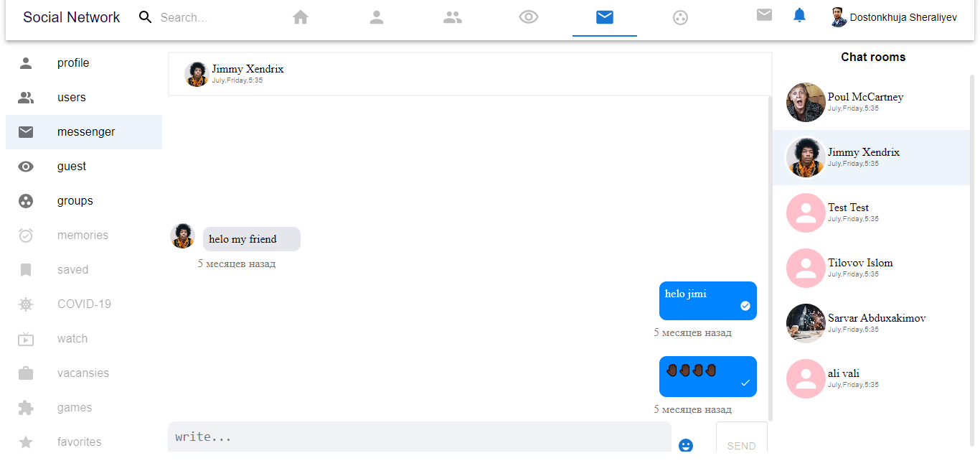
Task: Click the memories label in sidebar
Action: [83, 235]
